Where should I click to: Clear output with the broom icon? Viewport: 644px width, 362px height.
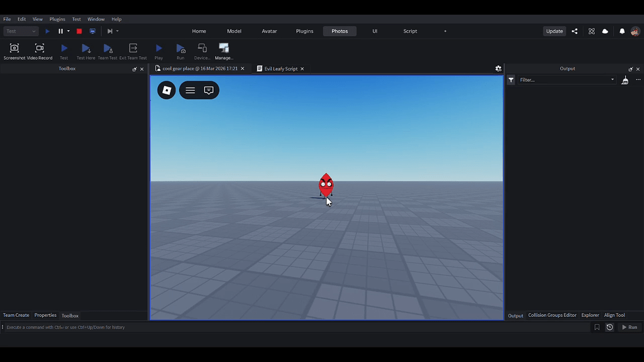pos(625,80)
